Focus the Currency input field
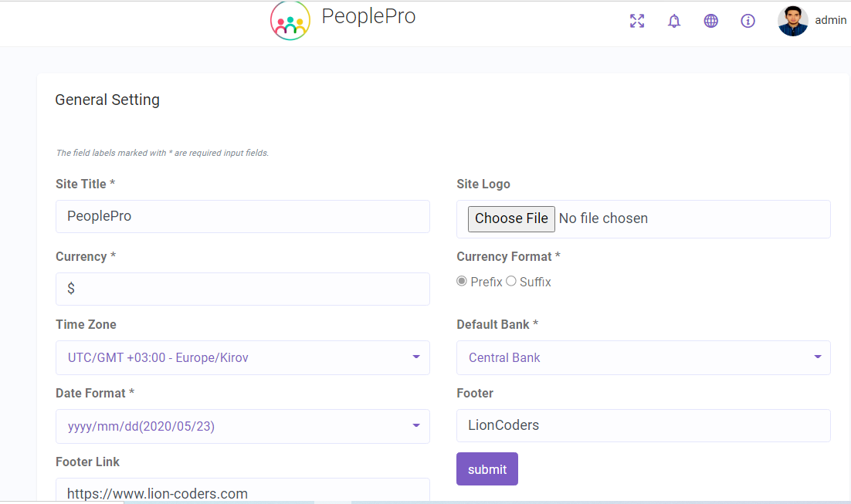851x504 pixels. [x=242, y=289]
